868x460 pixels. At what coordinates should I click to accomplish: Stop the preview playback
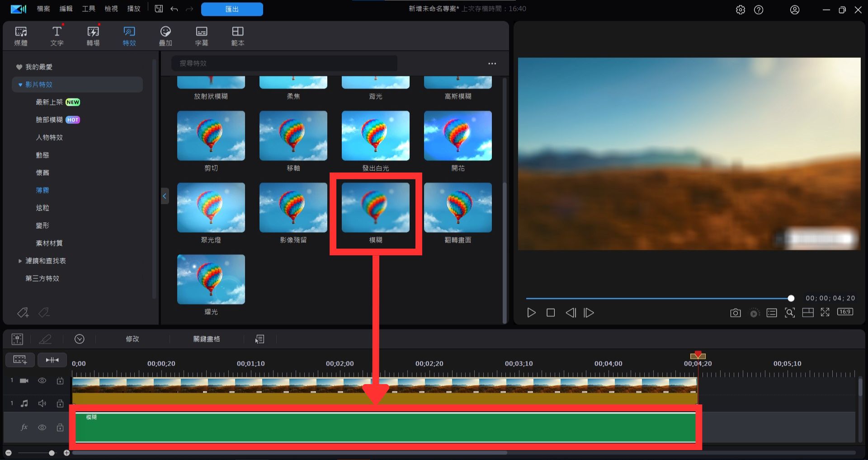[551, 313]
